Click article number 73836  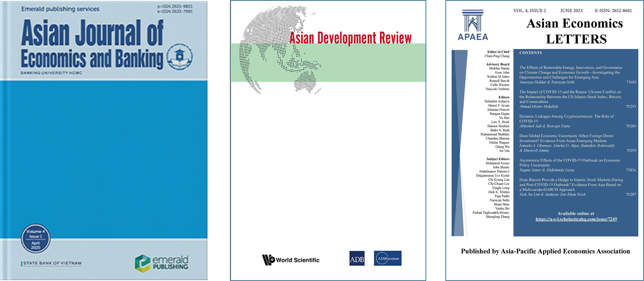coord(631,170)
